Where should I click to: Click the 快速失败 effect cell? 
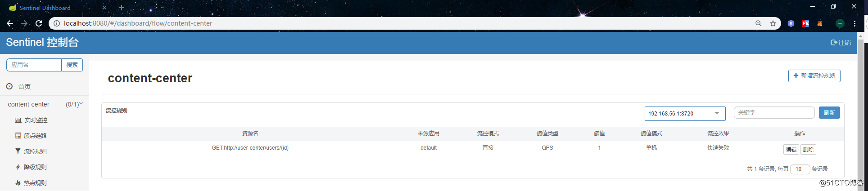pyautogui.click(x=718, y=148)
